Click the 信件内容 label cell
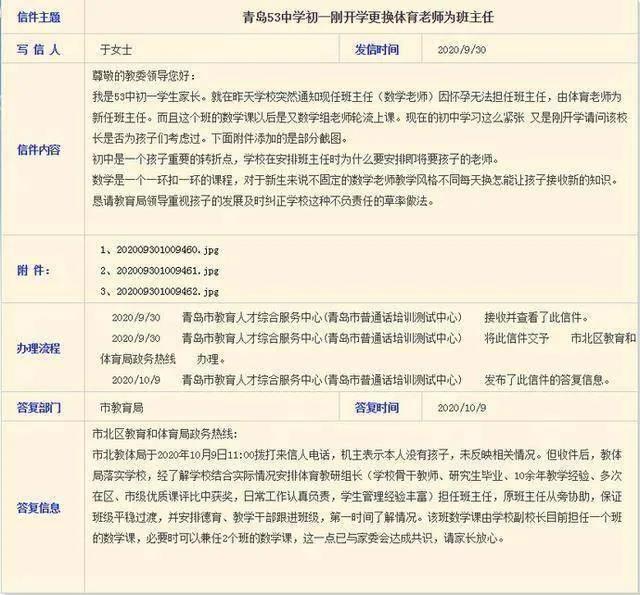Screen dimensions: 640x595 (x=40, y=149)
